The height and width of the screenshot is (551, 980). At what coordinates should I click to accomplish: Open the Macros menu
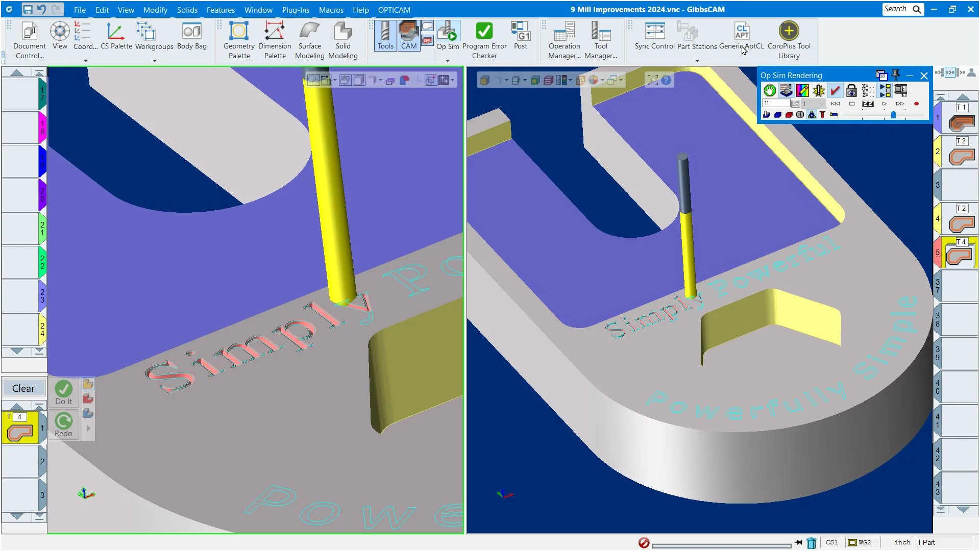pyautogui.click(x=331, y=10)
